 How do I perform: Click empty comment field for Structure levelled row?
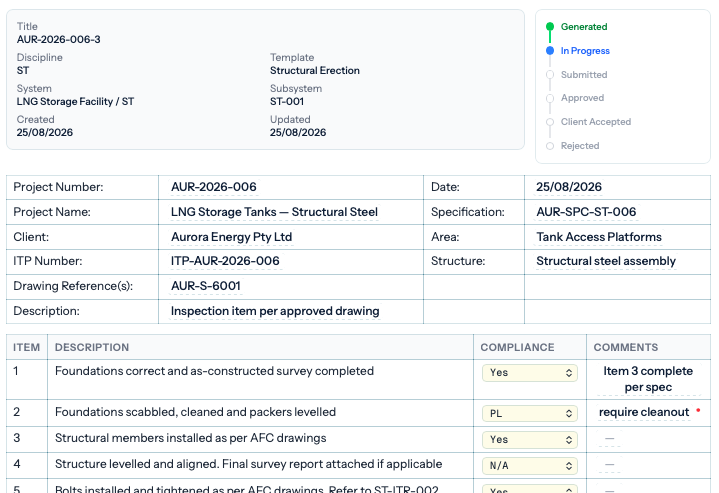[x=609, y=465]
